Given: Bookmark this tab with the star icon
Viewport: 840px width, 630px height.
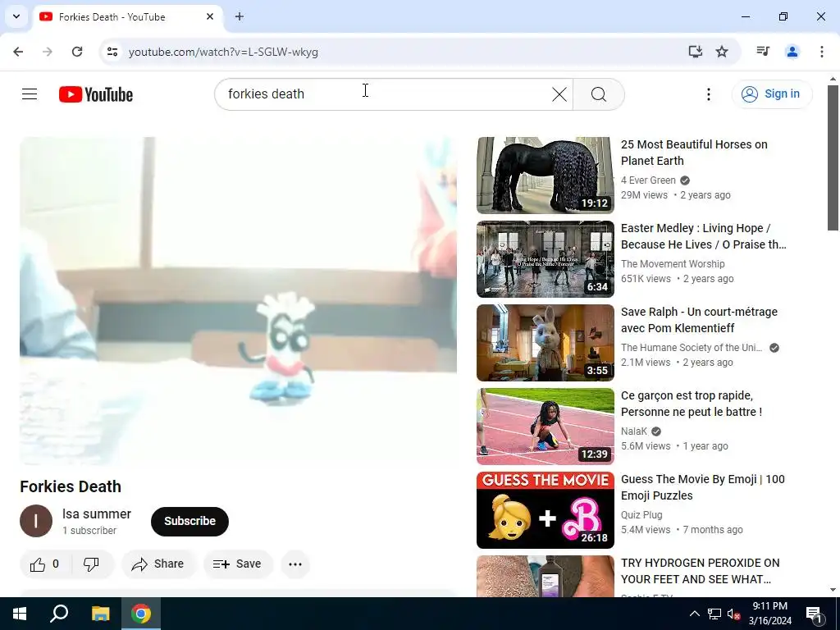Looking at the screenshot, I should 722,52.
